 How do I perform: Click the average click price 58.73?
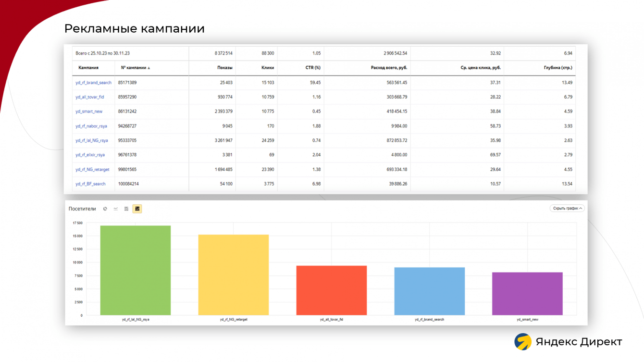(x=495, y=126)
